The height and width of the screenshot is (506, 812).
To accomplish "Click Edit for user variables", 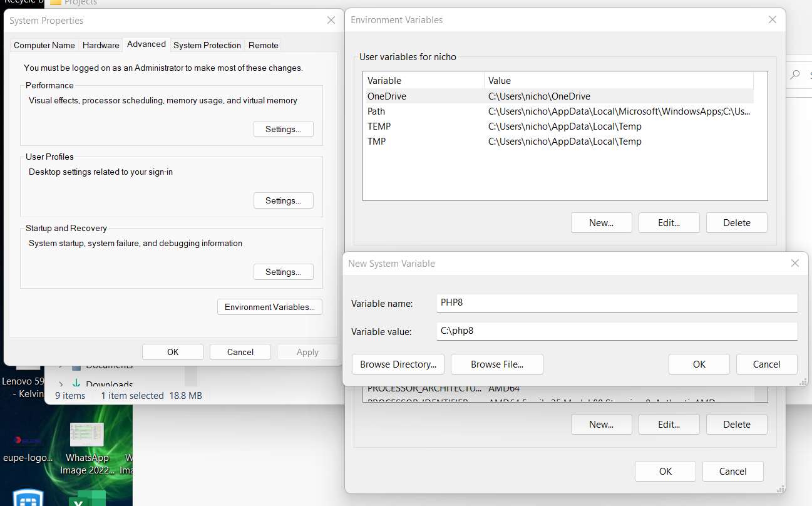I will coord(669,223).
